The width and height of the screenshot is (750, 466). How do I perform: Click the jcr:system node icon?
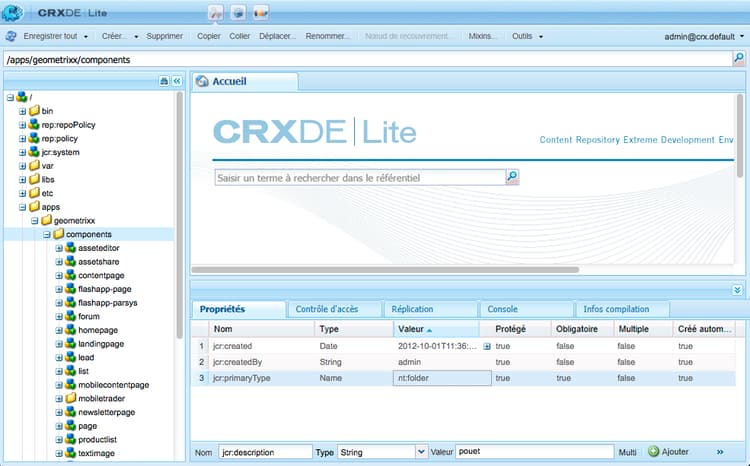pos(33,152)
